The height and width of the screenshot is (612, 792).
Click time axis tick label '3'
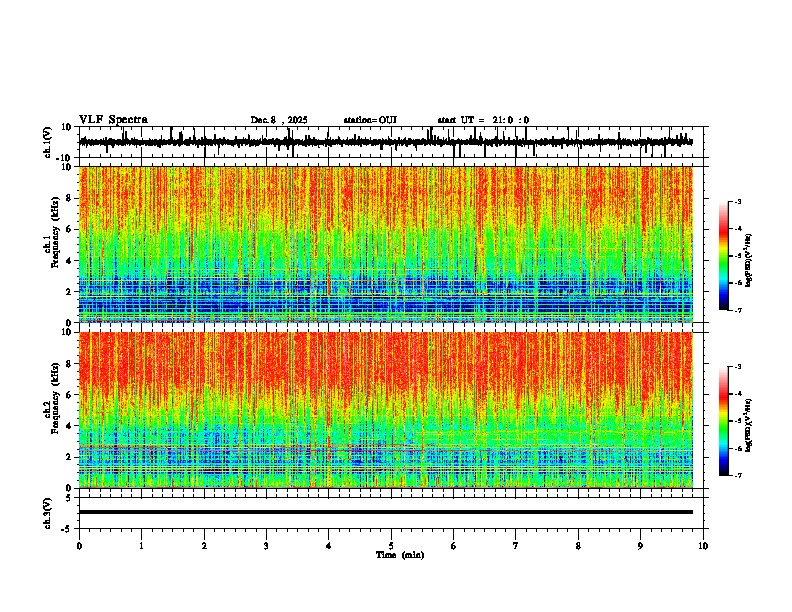point(266,546)
